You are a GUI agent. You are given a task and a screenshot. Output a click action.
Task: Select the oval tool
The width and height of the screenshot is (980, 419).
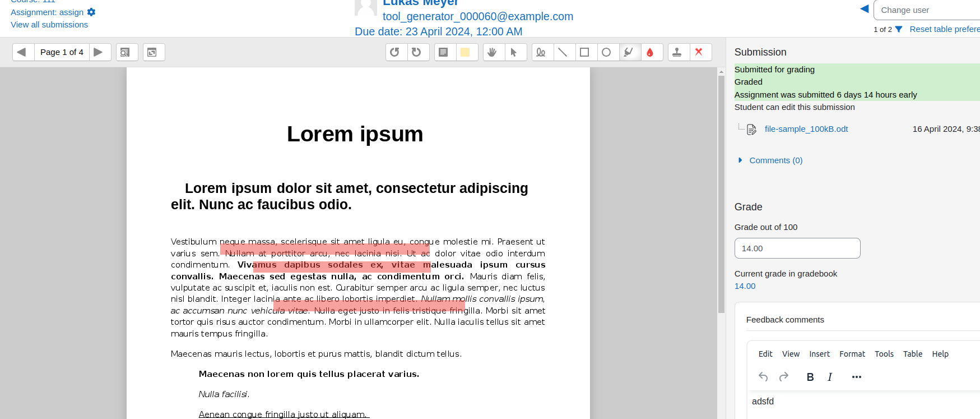(x=607, y=52)
